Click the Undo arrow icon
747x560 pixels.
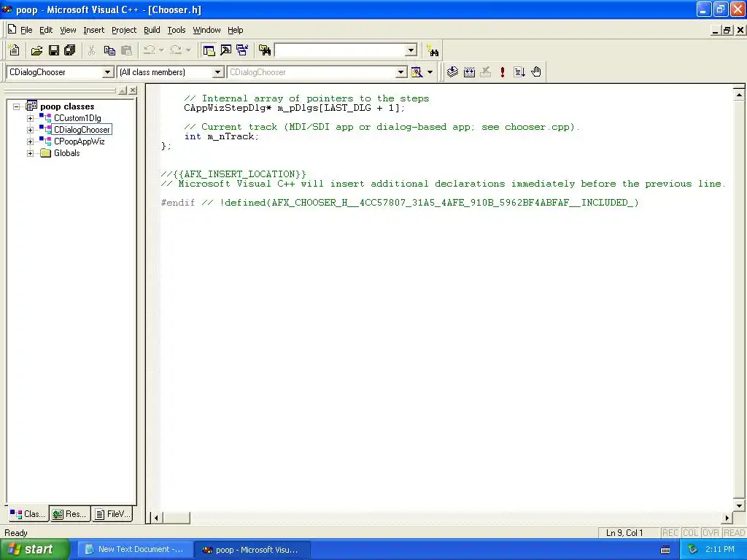pos(149,50)
